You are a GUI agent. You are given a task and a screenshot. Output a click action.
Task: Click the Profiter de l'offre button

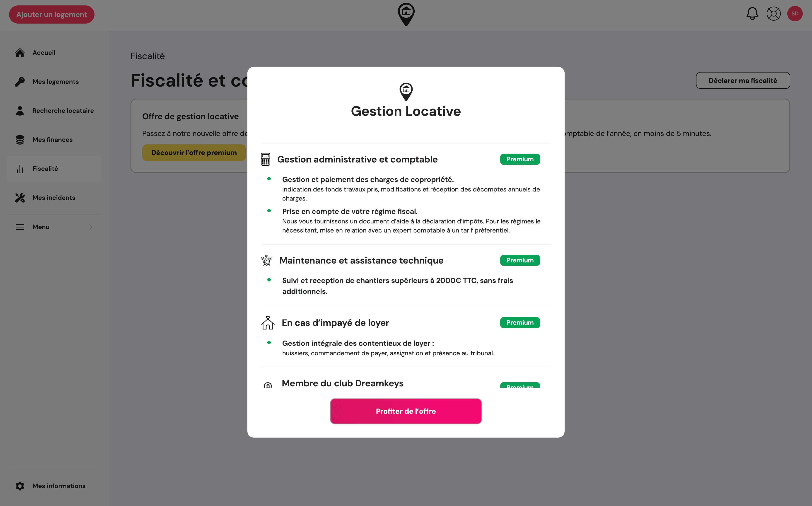tap(406, 411)
